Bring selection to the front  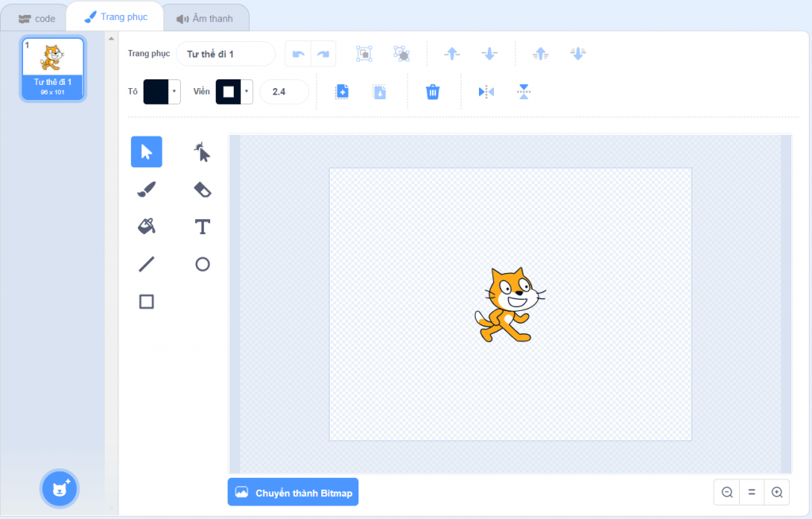tap(541, 54)
